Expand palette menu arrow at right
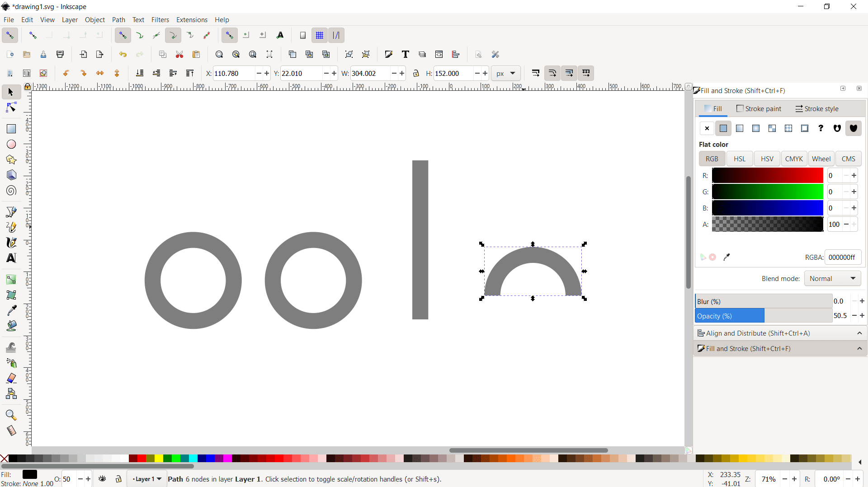The height and width of the screenshot is (487, 868). 860,462
